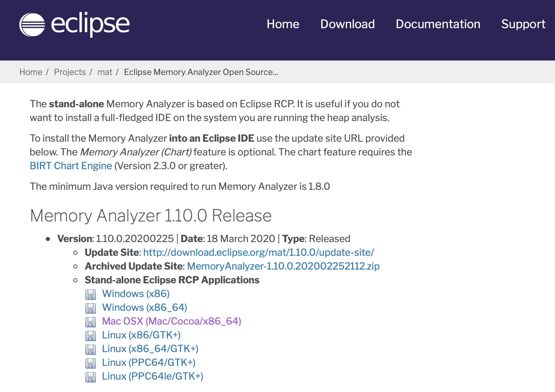Click the 'Stand-alone Eclipse RCP Applications' label
The image size is (555, 392).
[x=172, y=280]
